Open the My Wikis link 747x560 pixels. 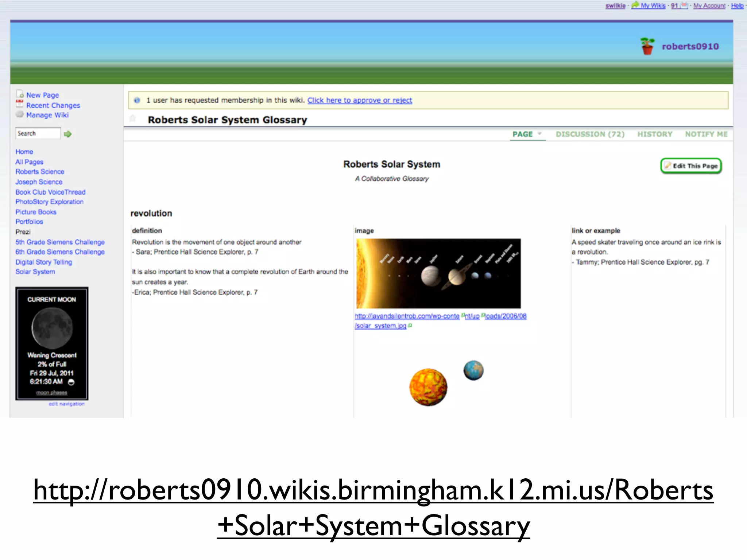(653, 5)
